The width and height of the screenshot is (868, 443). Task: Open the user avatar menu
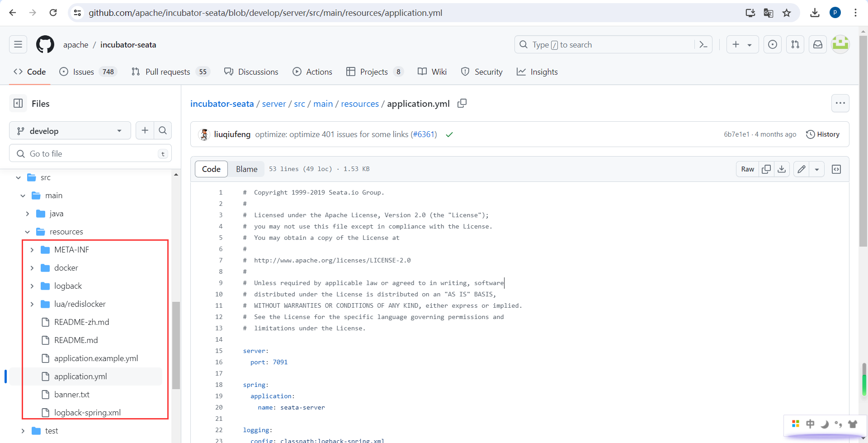(840, 44)
